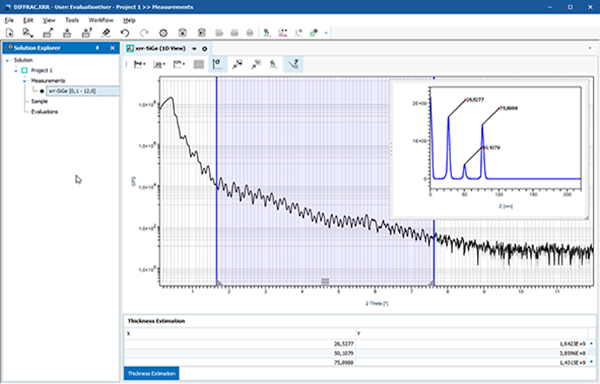
Task: Select the Evaluations tree entry
Action: click(x=44, y=112)
